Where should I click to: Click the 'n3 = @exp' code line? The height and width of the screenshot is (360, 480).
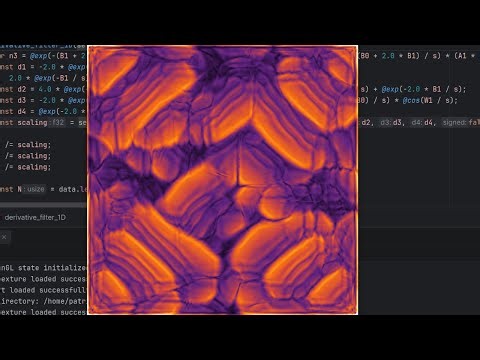pyautogui.click(x=43, y=56)
